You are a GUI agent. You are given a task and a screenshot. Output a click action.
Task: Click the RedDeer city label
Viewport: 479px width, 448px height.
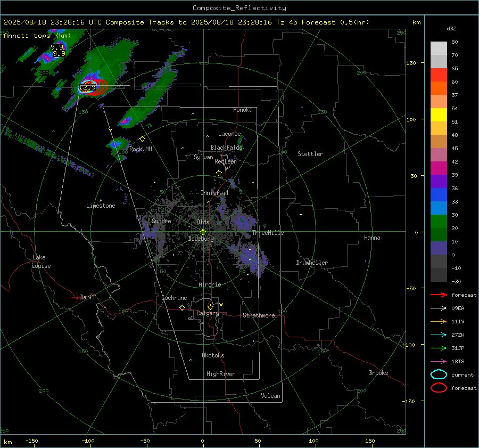(226, 161)
